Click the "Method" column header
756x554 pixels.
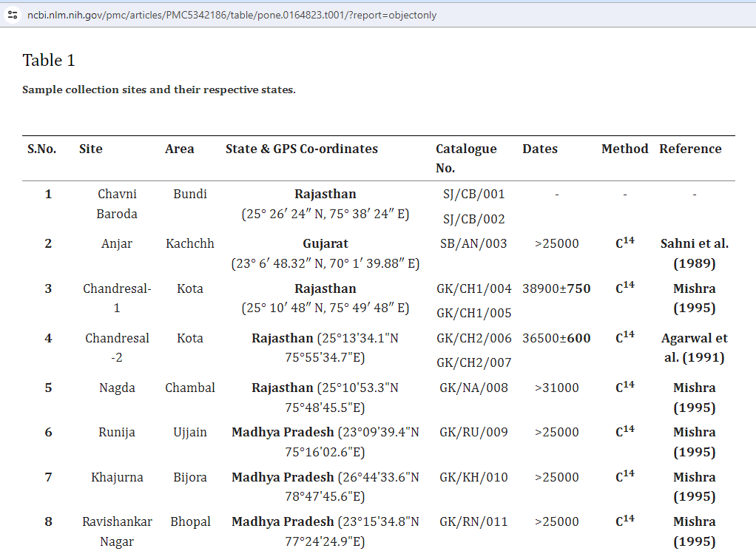pyautogui.click(x=624, y=149)
